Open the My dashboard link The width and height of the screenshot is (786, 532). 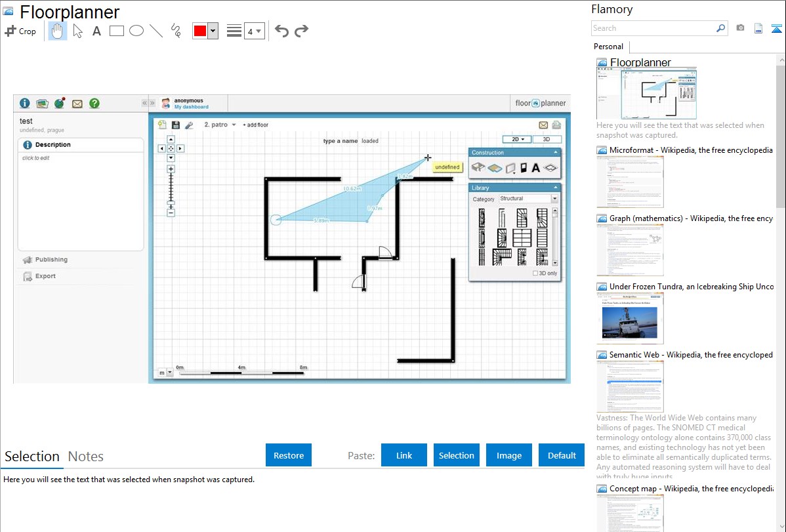click(x=192, y=107)
